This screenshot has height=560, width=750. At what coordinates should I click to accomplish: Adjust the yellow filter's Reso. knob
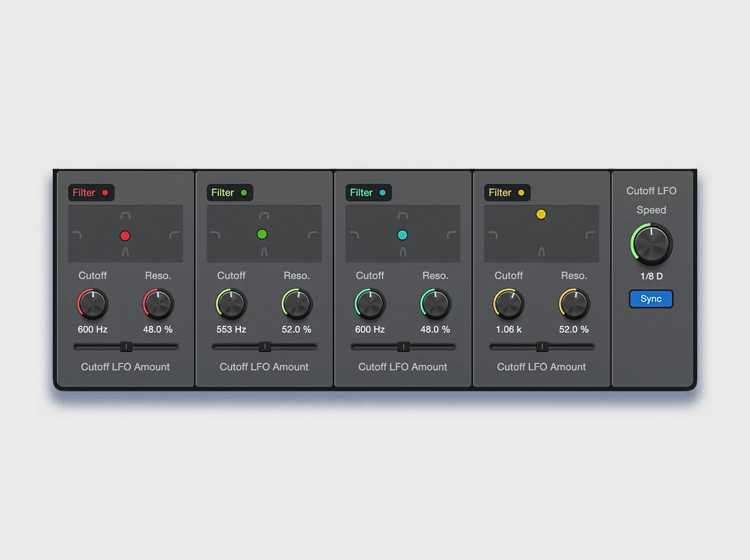(x=573, y=304)
